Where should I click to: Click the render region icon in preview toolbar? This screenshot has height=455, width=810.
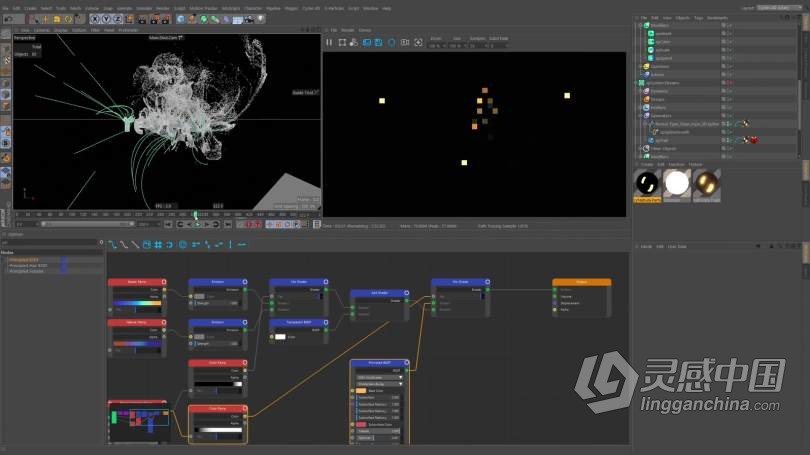342,42
